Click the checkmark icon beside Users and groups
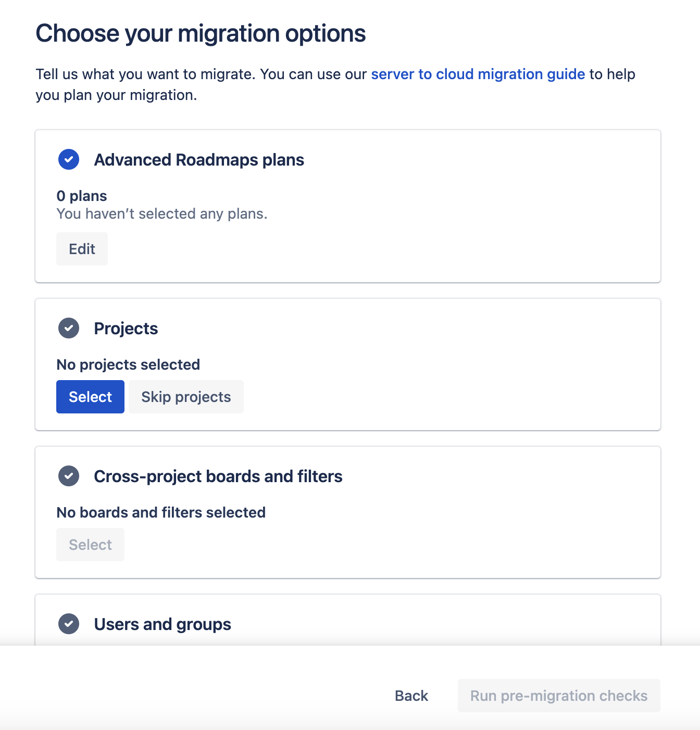The image size is (700, 730). [69, 624]
